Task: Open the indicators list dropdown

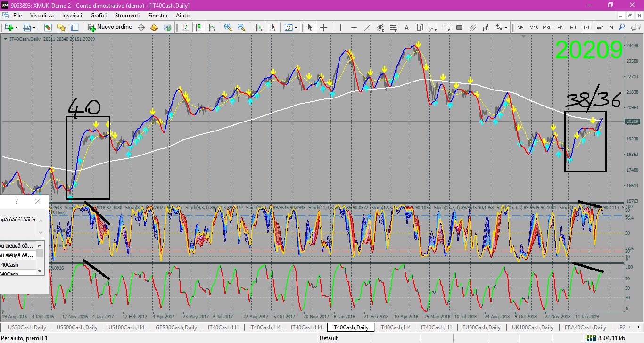Action: coord(290,27)
